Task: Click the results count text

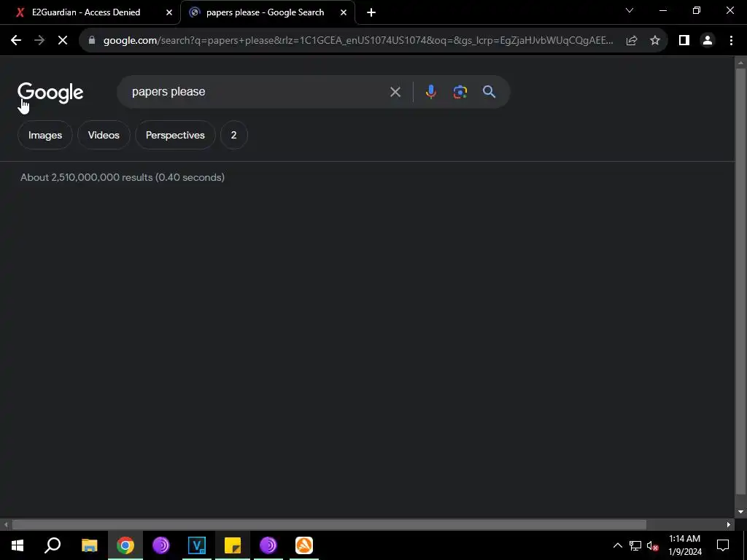Action: (123, 178)
